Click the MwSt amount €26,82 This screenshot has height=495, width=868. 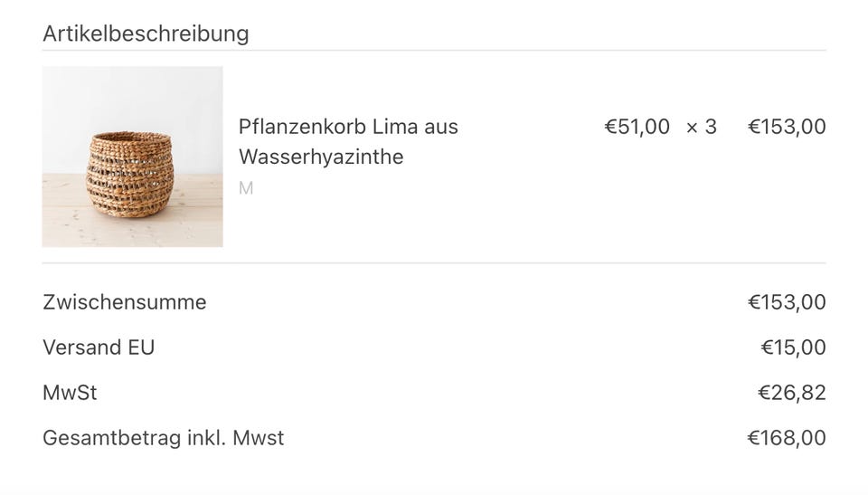click(791, 393)
